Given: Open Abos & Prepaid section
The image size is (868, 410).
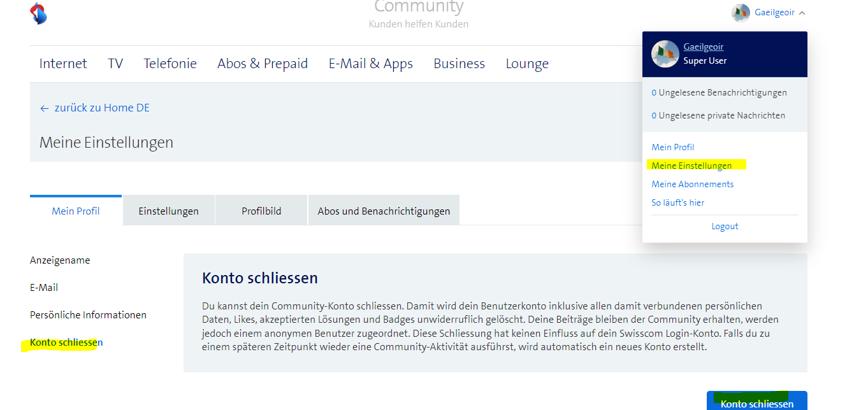Looking at the screenshot, I should (263, 64).
